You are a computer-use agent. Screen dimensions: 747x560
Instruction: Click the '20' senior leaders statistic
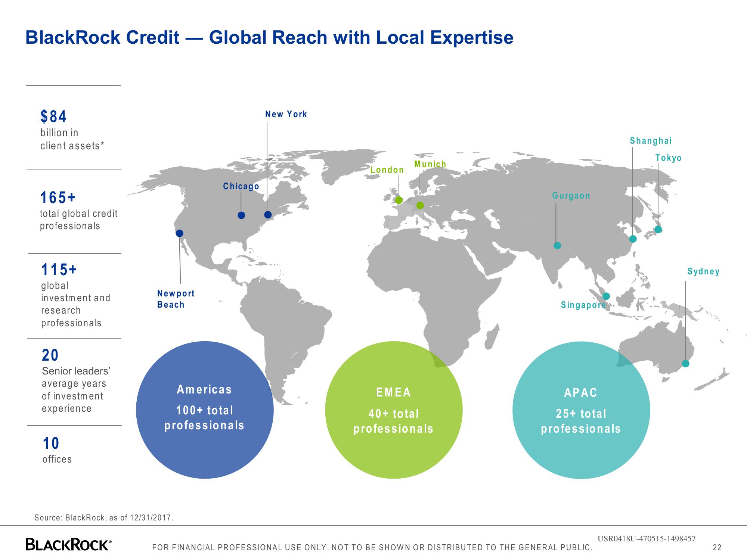50,355
